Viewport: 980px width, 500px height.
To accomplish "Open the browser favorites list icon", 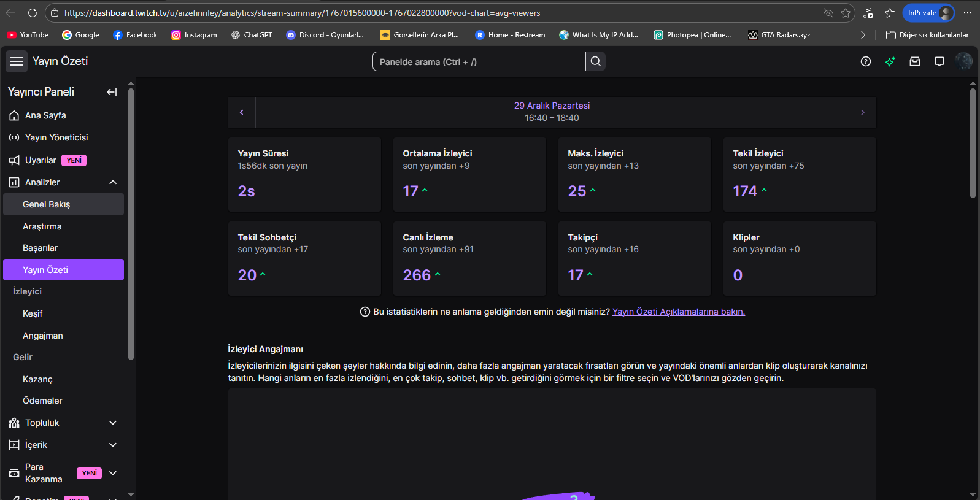I will [890, 13].
